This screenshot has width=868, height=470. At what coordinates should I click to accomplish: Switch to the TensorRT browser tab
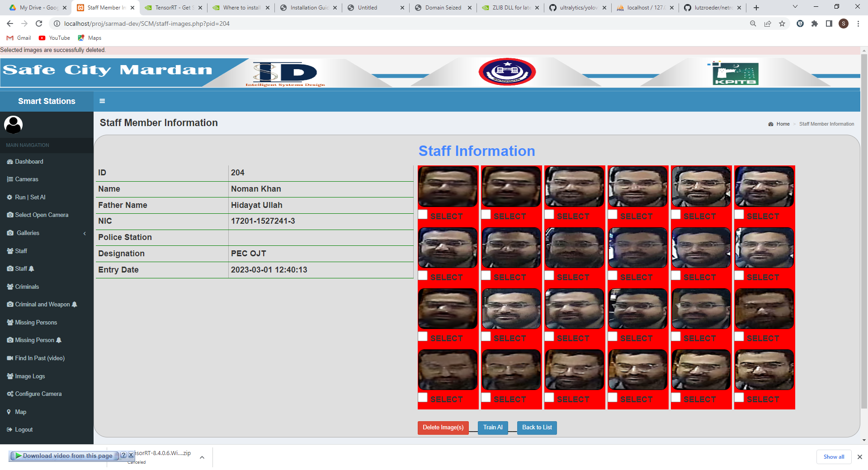[x=172, y=8]
